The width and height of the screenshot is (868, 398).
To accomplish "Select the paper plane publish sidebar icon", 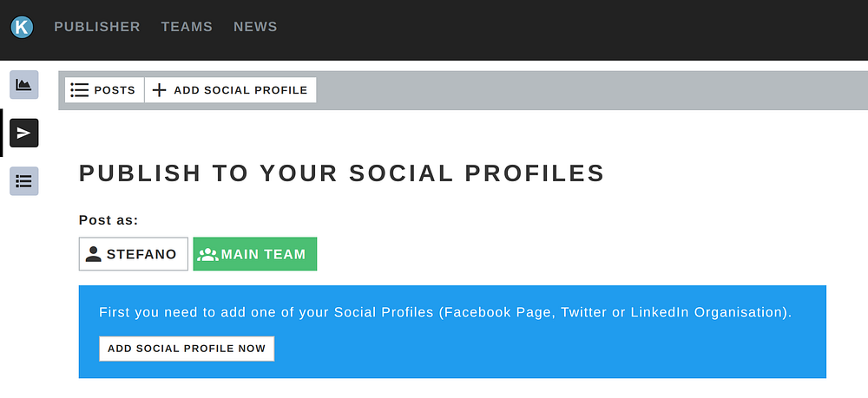I will point(24,133).
